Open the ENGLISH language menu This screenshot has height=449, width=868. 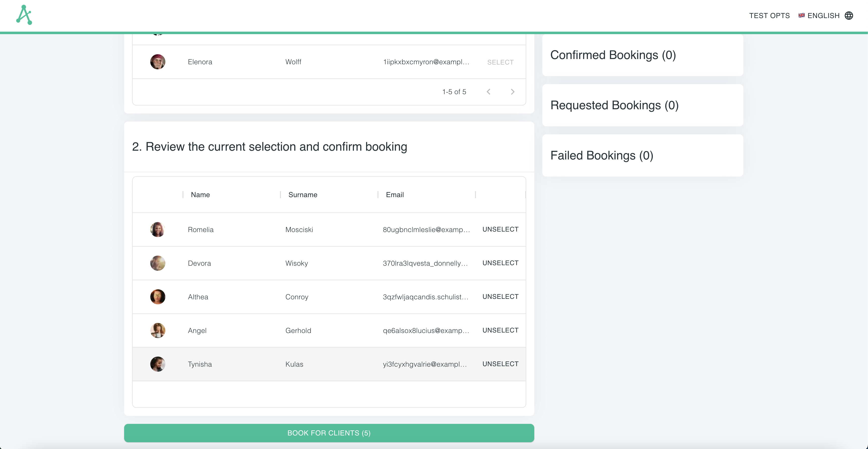tap(824, 16)
